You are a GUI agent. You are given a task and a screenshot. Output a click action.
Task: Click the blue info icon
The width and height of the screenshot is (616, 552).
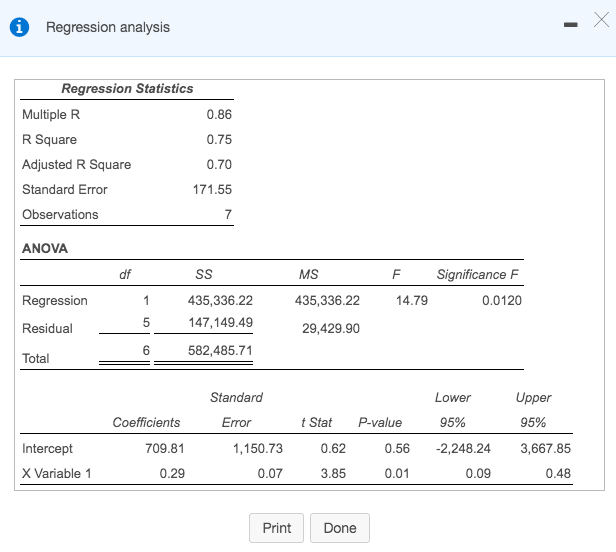pos(19,27)
